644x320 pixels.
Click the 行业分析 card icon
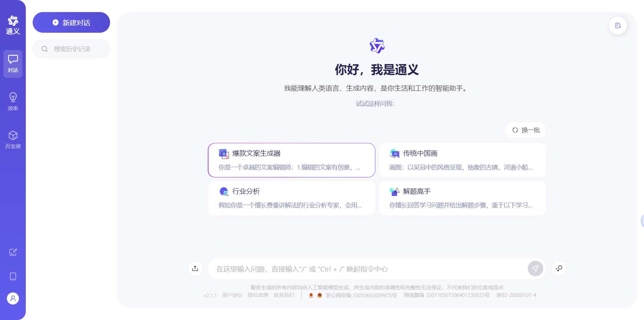[224, 192]
